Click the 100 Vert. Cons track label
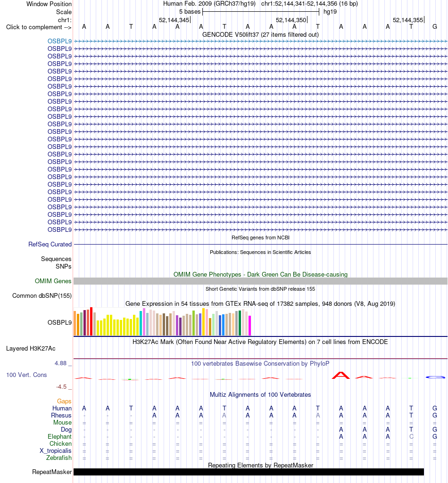 click(x=26, y=375)
